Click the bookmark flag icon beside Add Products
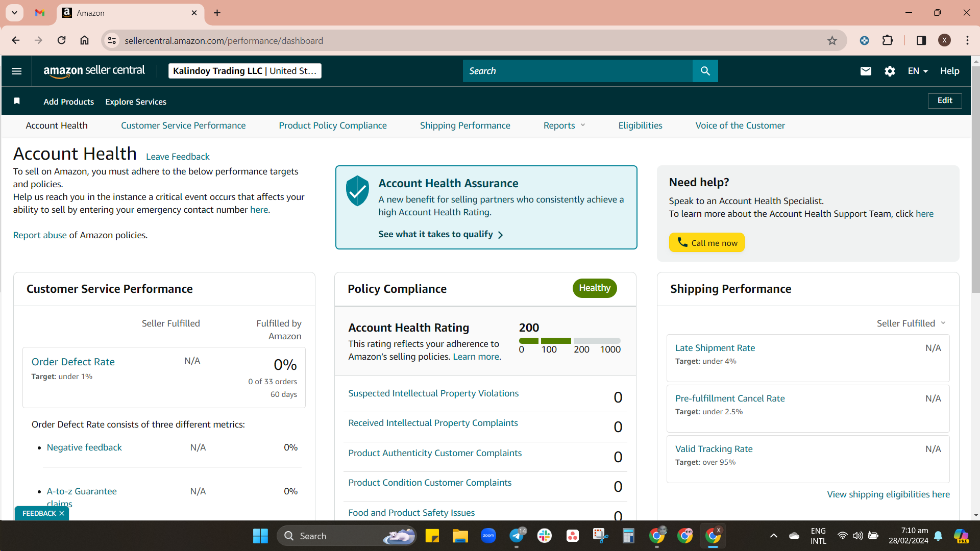Screen dimensions: 980x551 17,101
